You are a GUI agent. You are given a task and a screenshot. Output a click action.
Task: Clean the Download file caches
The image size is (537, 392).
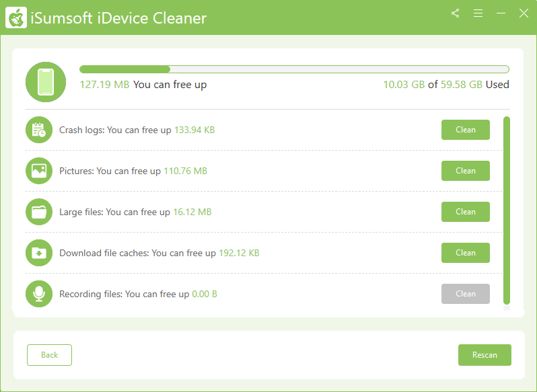[466, 253]
